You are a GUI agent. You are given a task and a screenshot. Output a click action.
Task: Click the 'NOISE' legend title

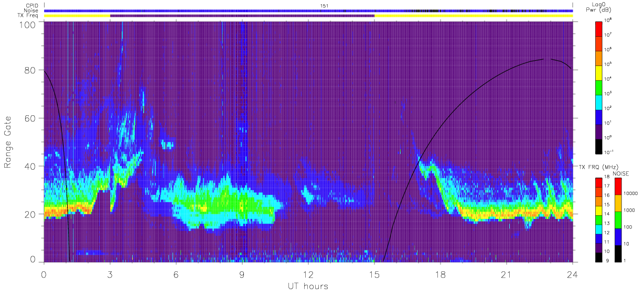(x=621, y=173)
